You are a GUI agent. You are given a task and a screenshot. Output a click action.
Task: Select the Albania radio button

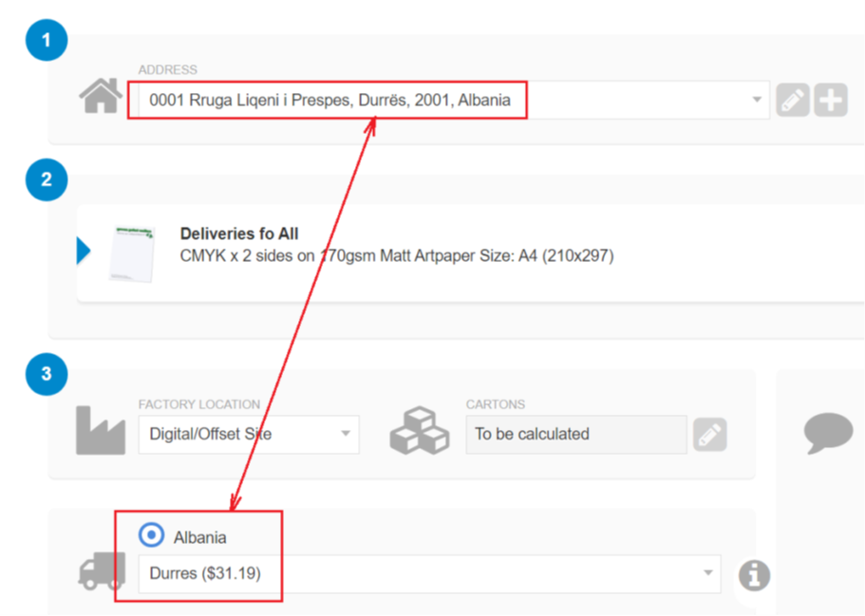pyautogui.click(x=151, y=535)
